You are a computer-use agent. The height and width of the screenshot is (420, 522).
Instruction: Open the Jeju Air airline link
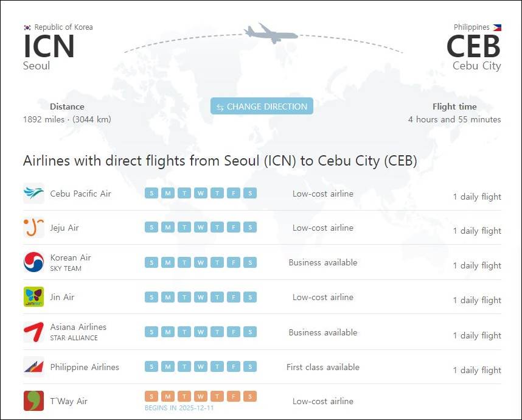(64, 228)
